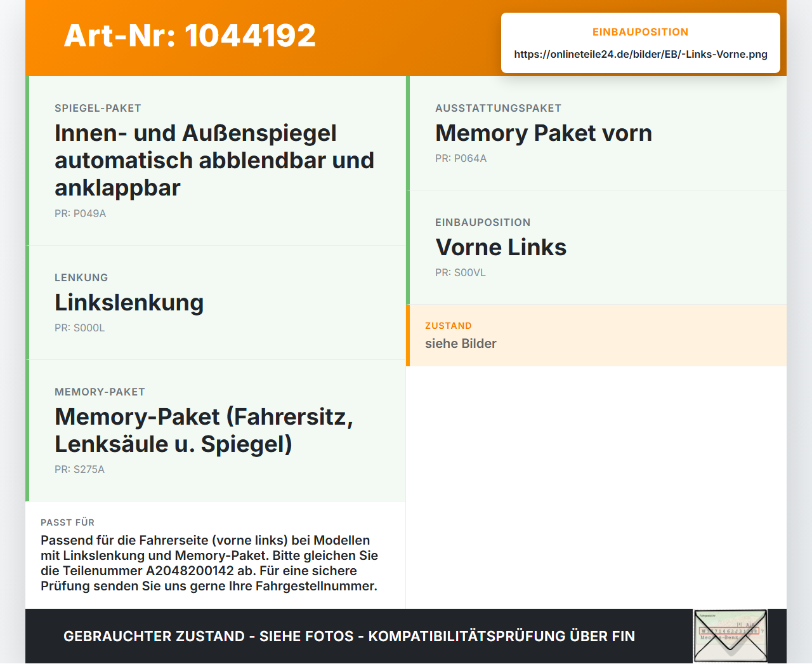
Task: Open the Links-Vorne.png image URL
Action: click(x=641, y=55)
